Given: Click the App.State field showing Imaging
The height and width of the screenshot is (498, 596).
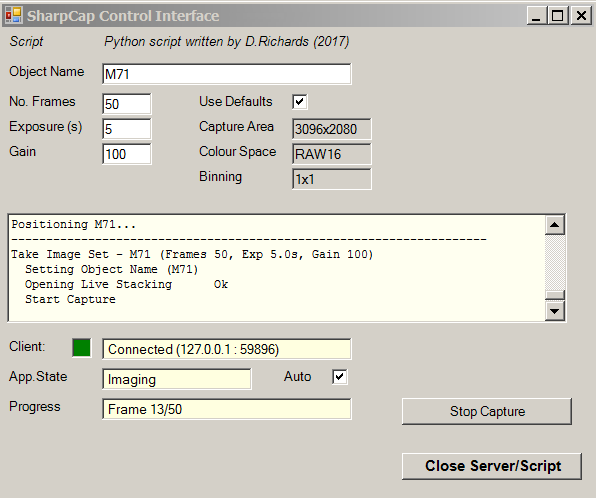Looking at the screenshot, I should coord(177,379).
